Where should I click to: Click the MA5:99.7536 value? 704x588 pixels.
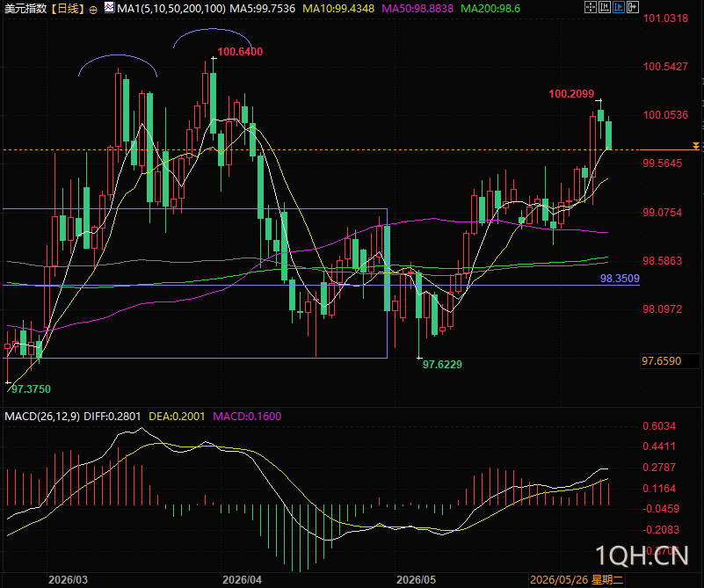[262, 9]
